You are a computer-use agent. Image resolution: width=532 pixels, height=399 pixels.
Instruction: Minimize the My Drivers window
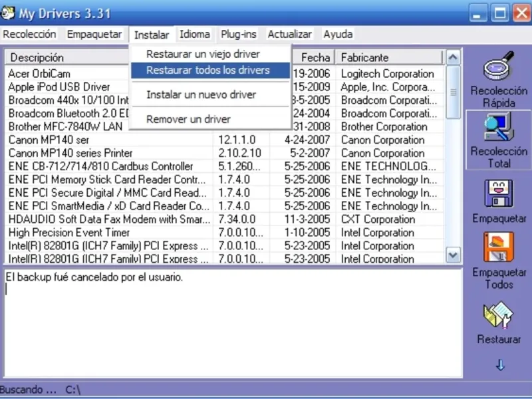coord(477,13)
